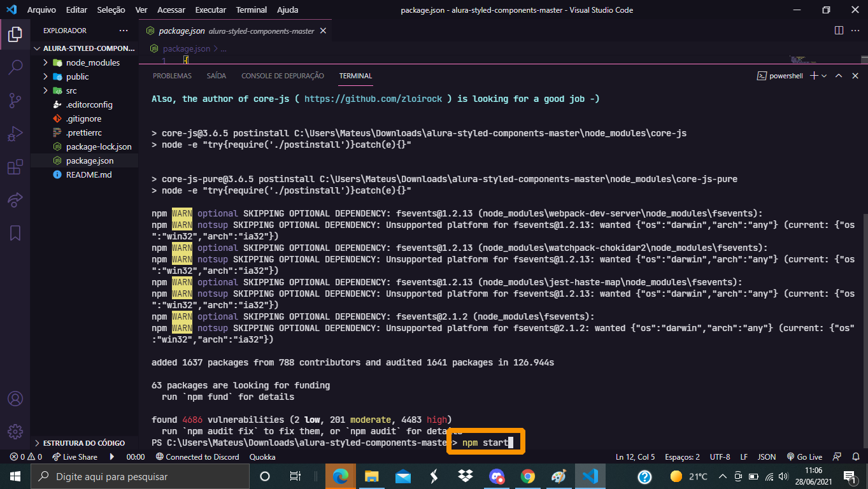
Task: Click Live Share in the status bar
Action: 75,457
